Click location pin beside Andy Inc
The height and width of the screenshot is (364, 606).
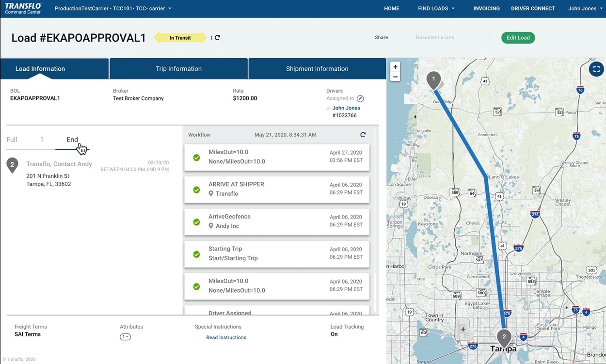(211, 226)
